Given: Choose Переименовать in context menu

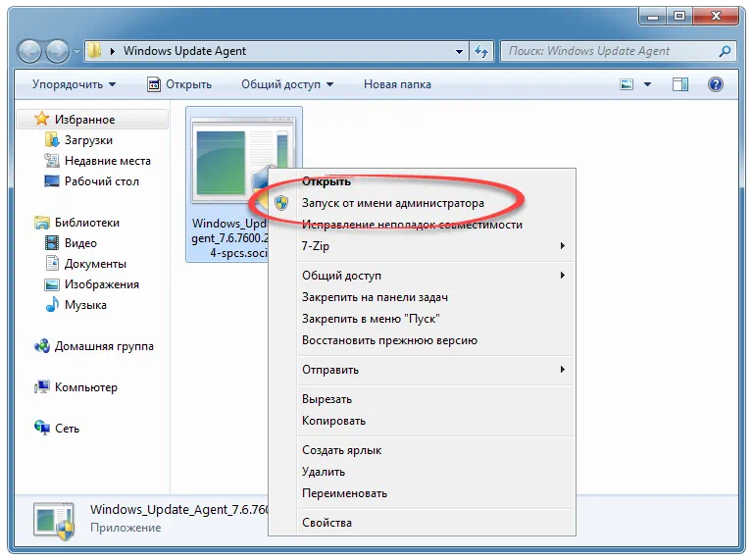Looking at the screenshot, I should point(423,493).
